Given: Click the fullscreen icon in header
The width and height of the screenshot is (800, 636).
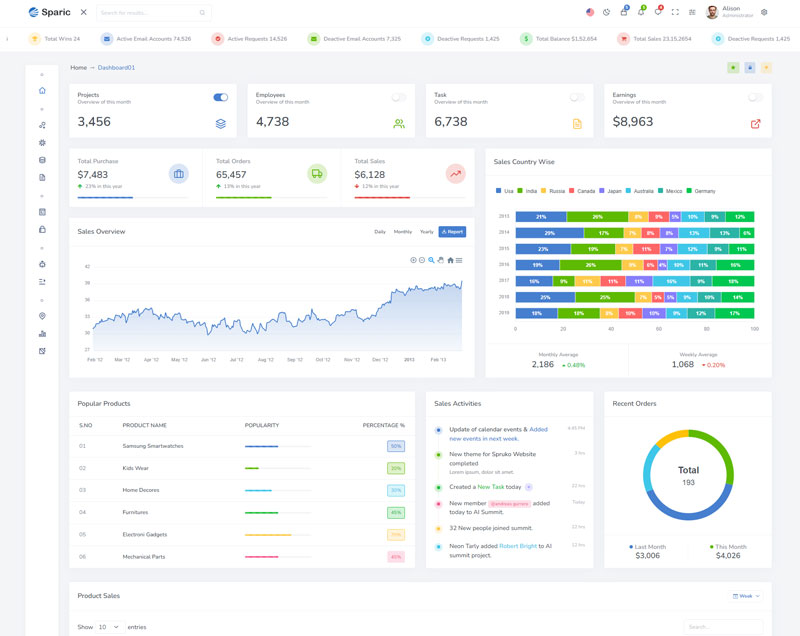Looking at the screenshot, I should coord(675,12).
